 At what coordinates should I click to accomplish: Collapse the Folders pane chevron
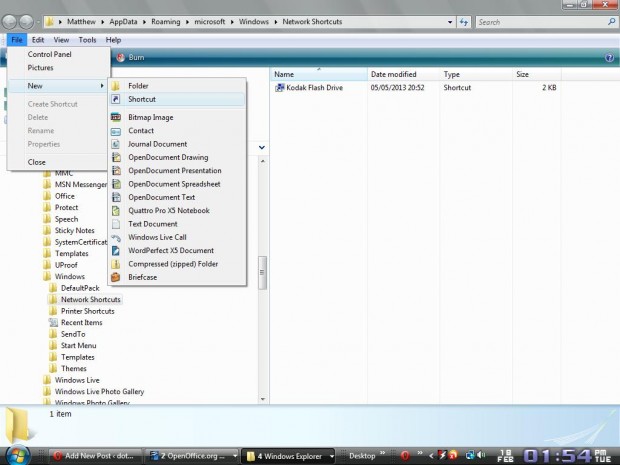click(262, 147)
